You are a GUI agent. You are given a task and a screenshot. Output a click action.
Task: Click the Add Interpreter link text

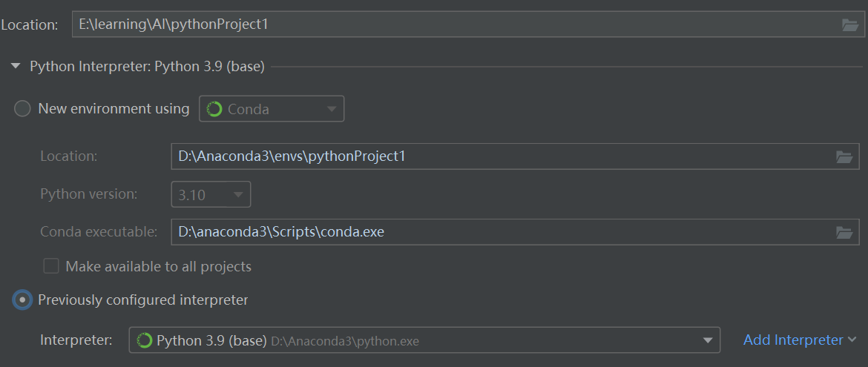792,340
